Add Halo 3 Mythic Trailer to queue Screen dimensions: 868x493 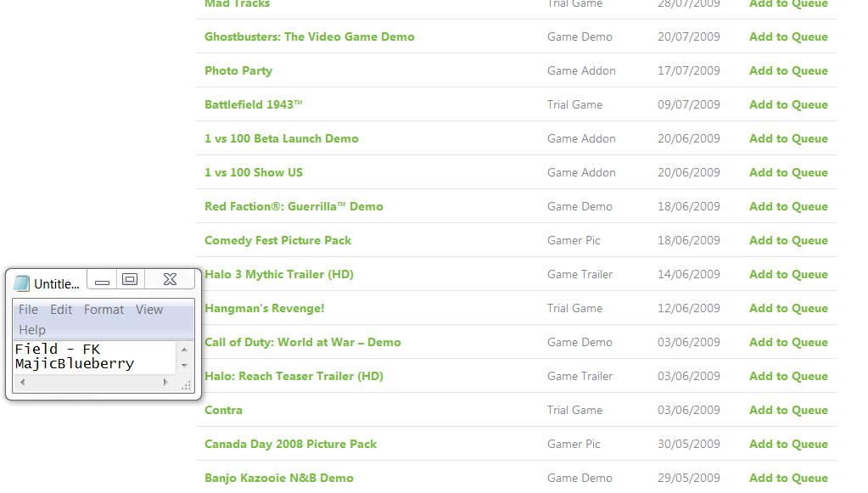point(788,274)
